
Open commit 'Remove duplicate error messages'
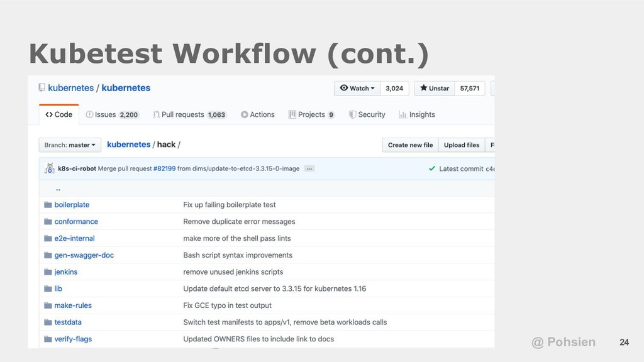[239, 221]
